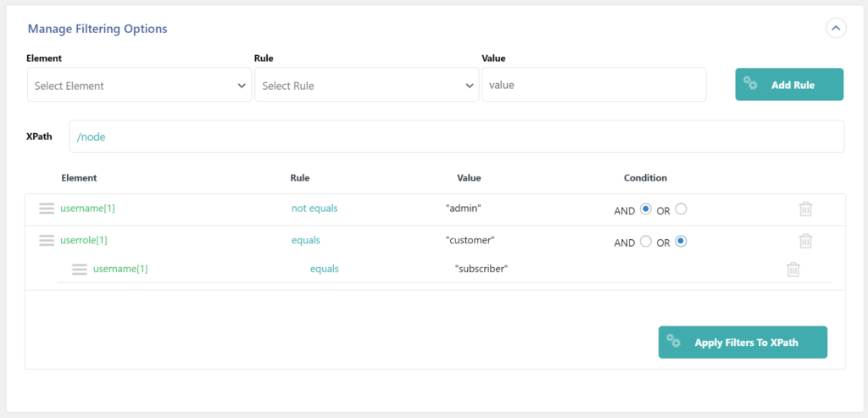This screenshot has height=418, width=868.
Task: Select OR for the customer rule
Action: tap(682, 242)
